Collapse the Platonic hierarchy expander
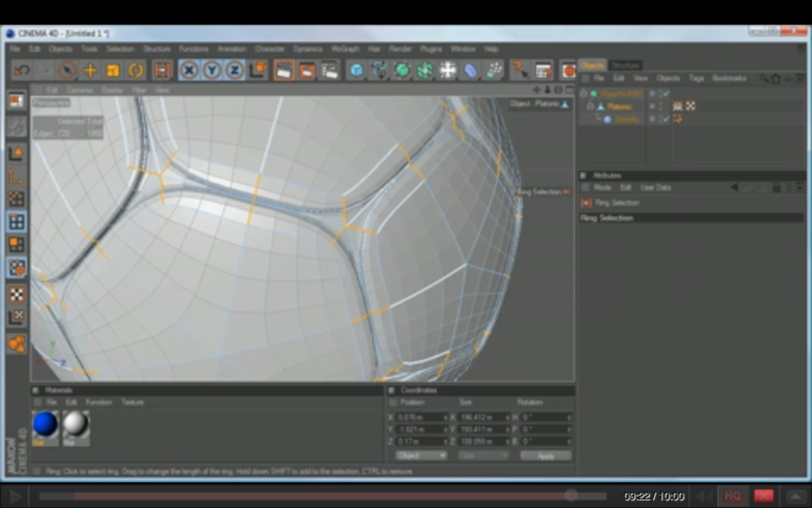This screenshot has height=508, width=812. (590, 106)
